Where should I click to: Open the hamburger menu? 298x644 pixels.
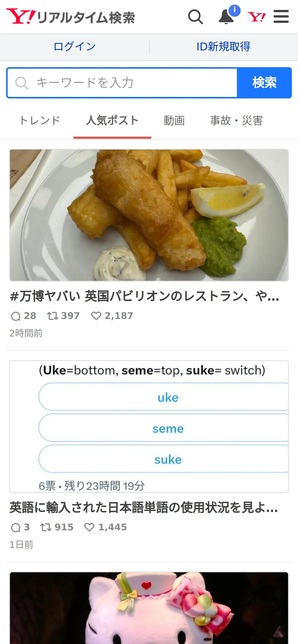(x=281, y=17)
